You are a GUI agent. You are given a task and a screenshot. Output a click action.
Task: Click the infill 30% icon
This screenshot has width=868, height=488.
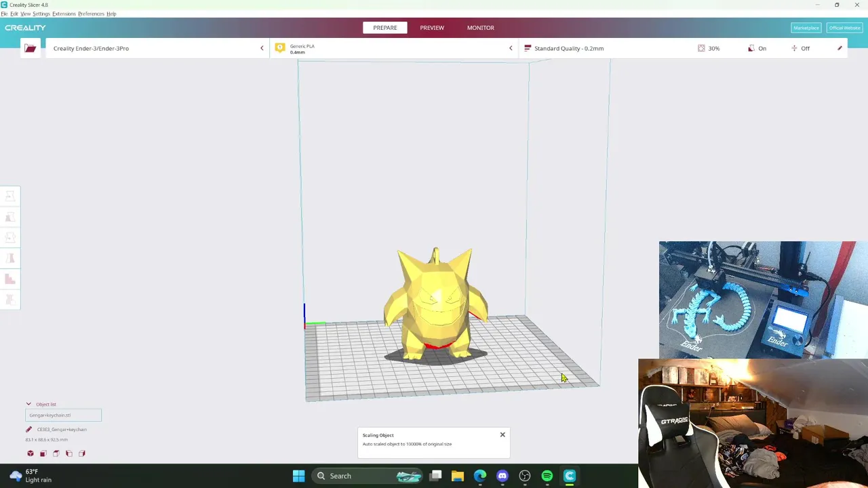(x=701, y=48)
